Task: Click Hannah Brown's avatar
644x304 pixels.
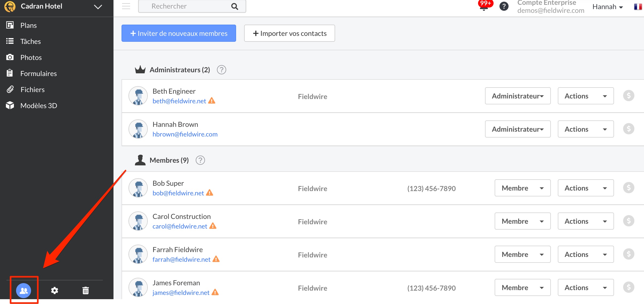Action: tap(138, 129)
